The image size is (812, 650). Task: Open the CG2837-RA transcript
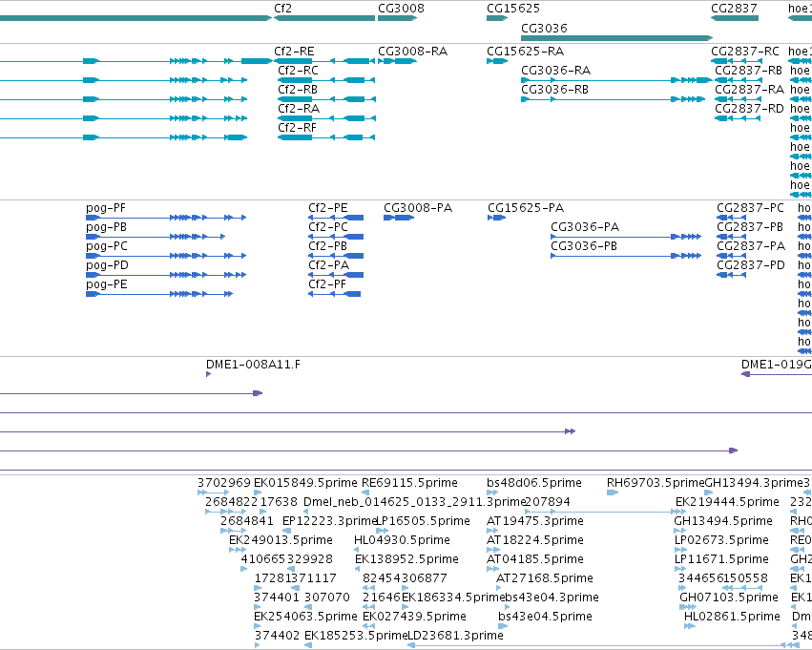click(x=739, y=99)
